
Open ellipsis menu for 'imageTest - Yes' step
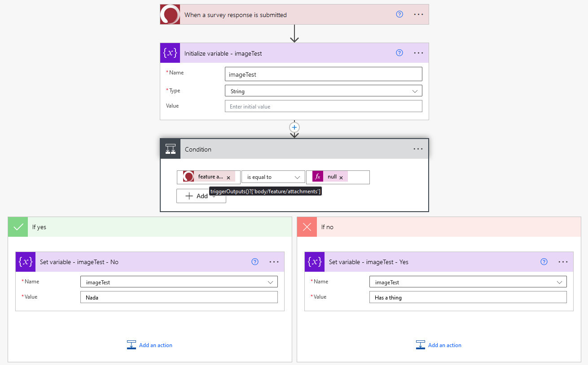(563, 262)
